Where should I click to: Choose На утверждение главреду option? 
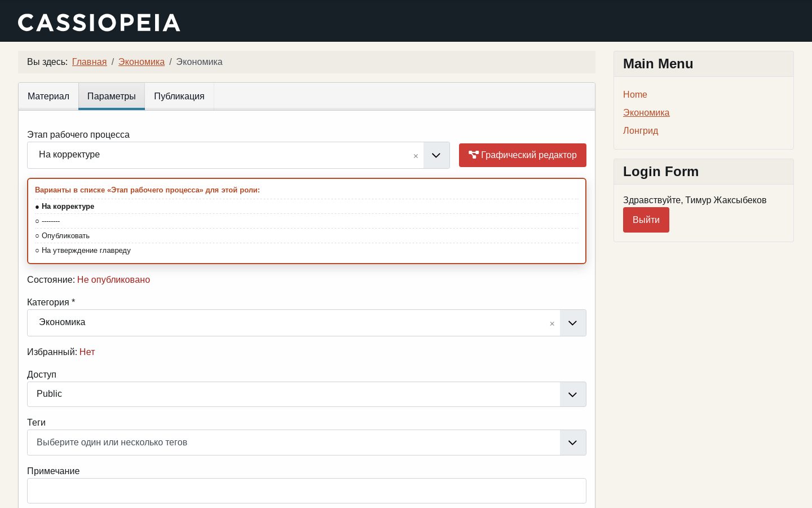83,251
